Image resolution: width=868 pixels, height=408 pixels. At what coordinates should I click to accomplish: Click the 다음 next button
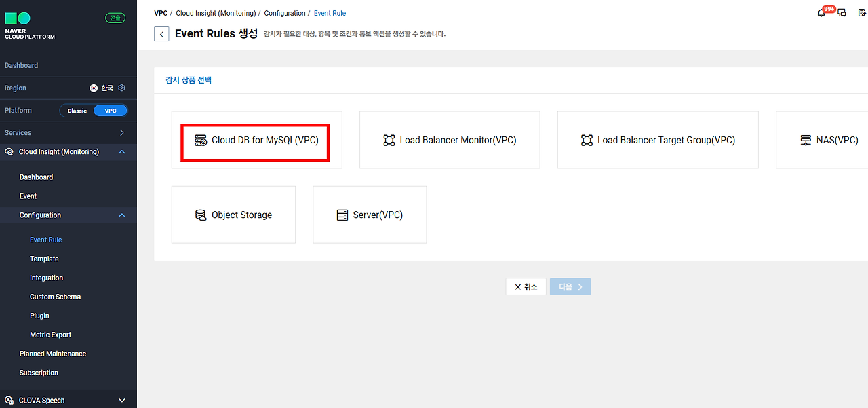point(570,287)
